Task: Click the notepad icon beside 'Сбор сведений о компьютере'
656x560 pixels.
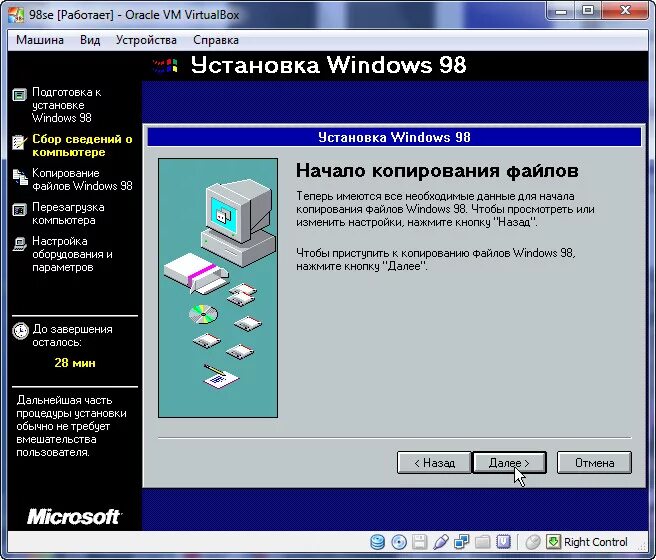Action: coord(19,142)
